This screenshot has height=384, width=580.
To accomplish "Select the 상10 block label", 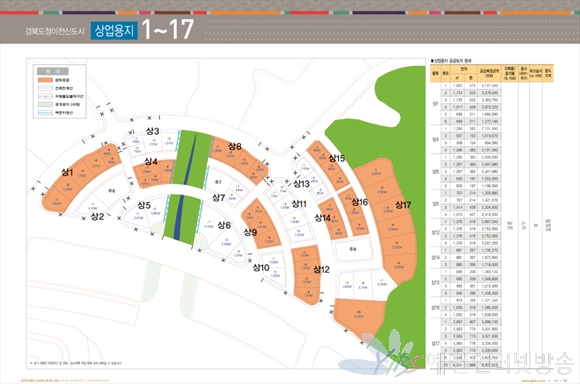I will coord(261,267).
